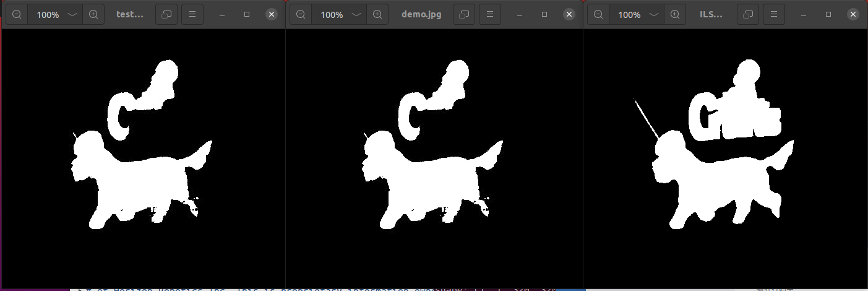Expand zoom level dropdown in demo.jpg window
Image resolution: width=868 pixels, height=291 pixels.
[x=356, y=14]
